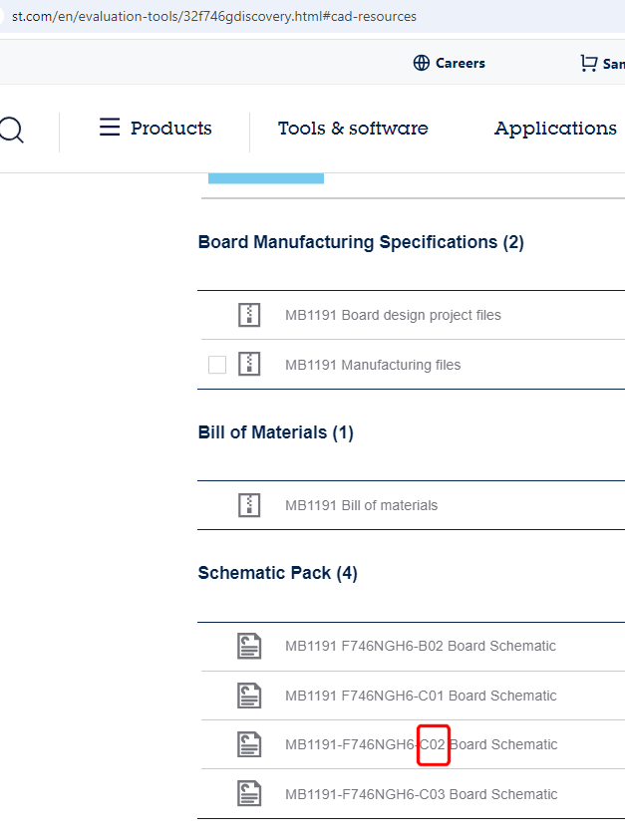Image resolution: width=625 pixels, height=840 pixels.
Task: Open the shopping cart icon
Action: point(588,63)
